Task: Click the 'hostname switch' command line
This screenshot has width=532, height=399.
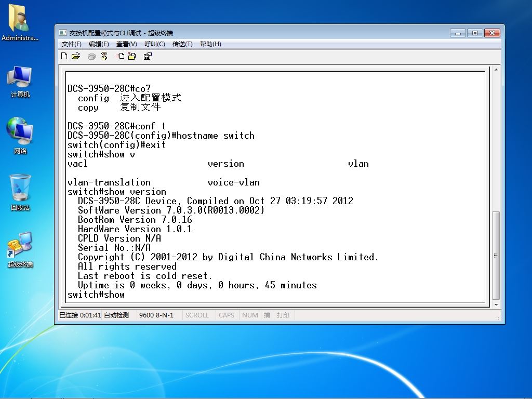Action: 161,136
